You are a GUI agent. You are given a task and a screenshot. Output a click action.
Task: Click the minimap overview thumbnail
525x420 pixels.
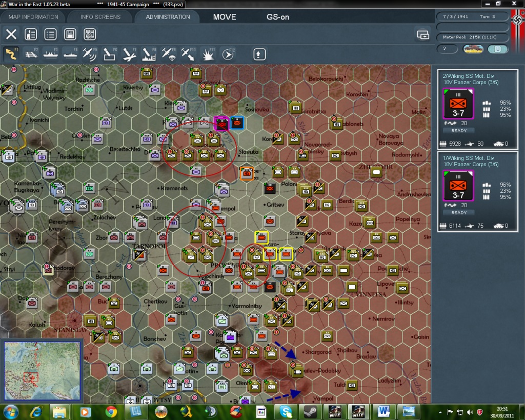(x=42, y=370)
